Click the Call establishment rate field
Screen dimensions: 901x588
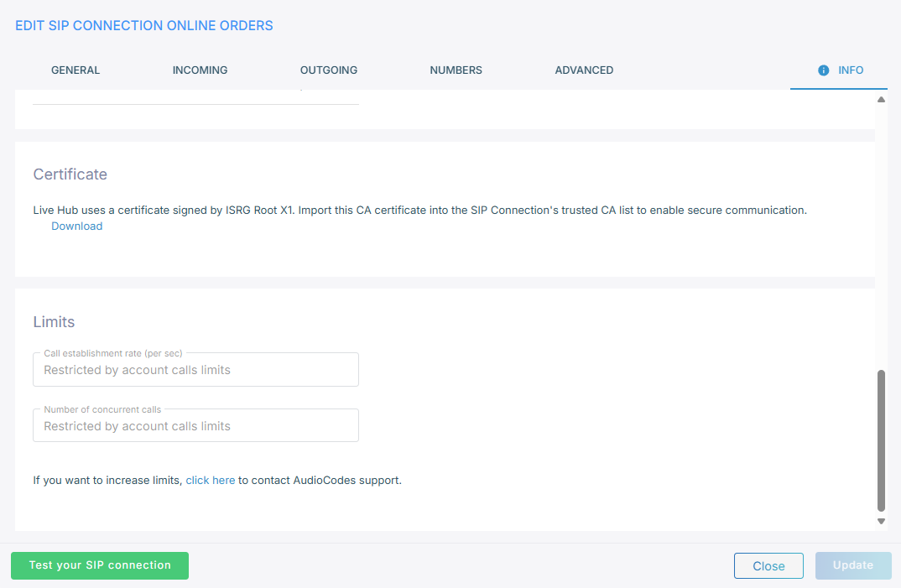pyautogui.click(x=195, y=369)
